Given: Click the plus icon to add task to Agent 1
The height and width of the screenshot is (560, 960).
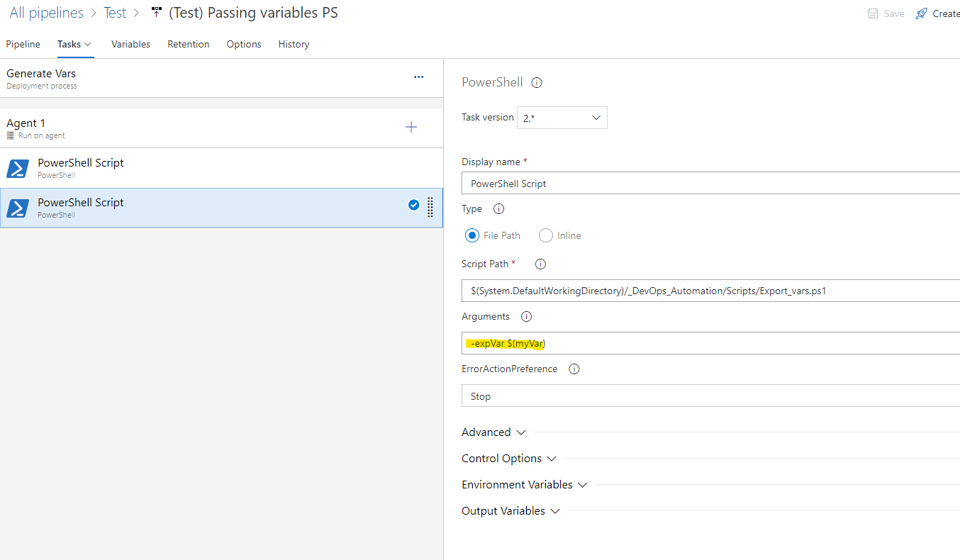Looking at the screenshot, I should point(411,127).
